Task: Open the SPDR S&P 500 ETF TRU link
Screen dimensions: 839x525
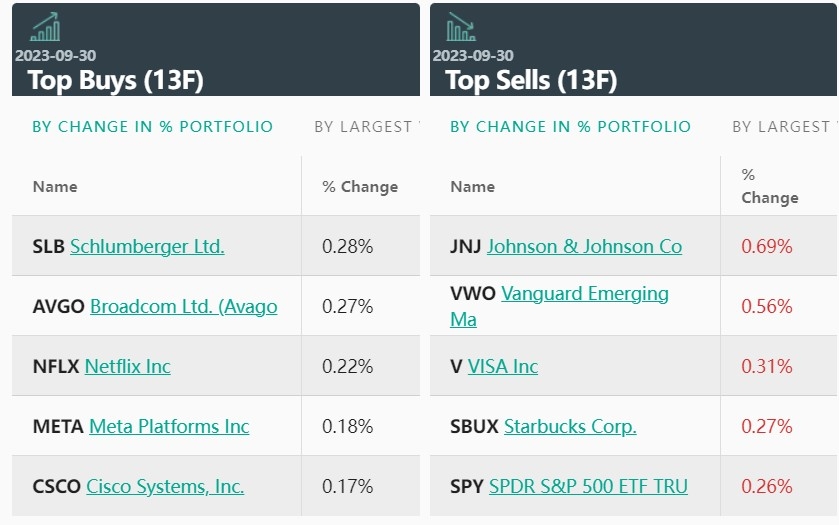Action: 588,486
